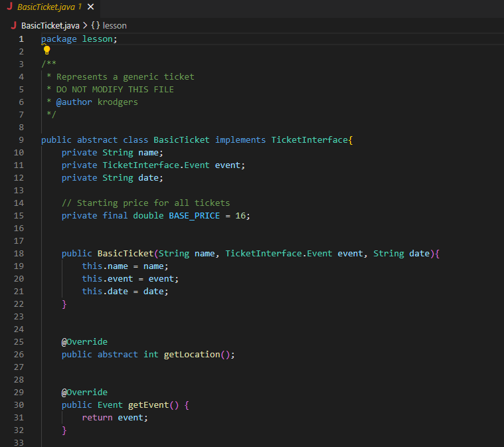Click 'DO NOT MODIFY THIS FILE' comment
Viewport: 504px width, 447px height.
point(115,90)
